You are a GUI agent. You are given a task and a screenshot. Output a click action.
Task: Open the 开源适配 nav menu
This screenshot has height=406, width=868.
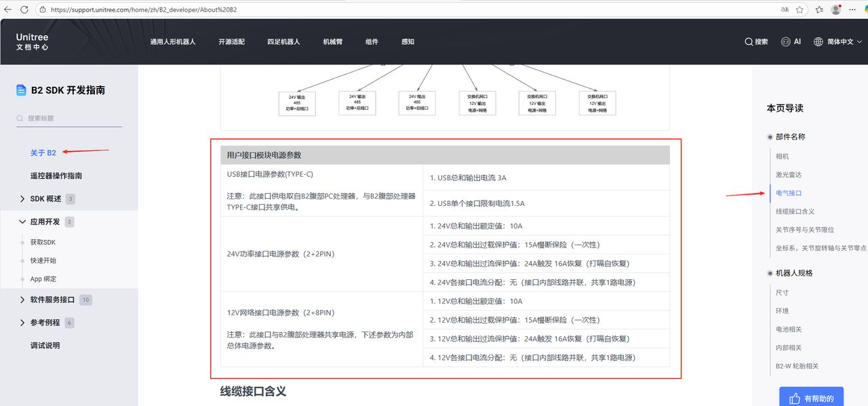pos(231,42)
